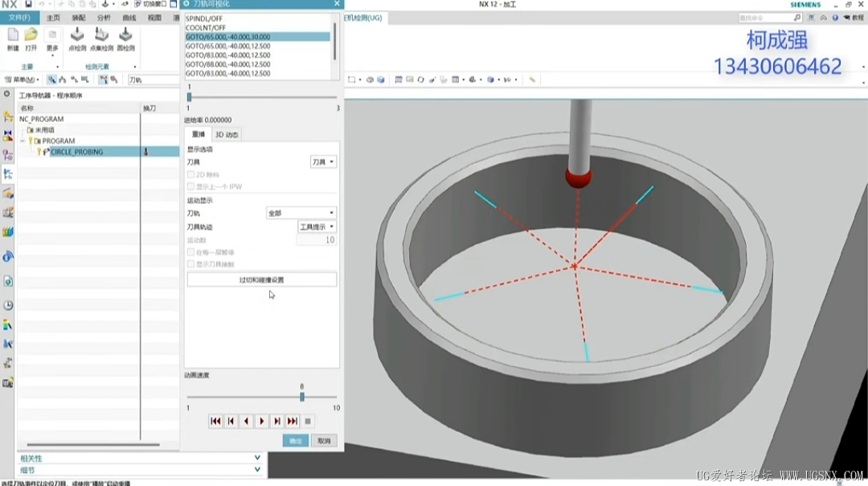Open the 刀具 display dropdown
The image size is (868, 486).
click(x=323, y=162)
